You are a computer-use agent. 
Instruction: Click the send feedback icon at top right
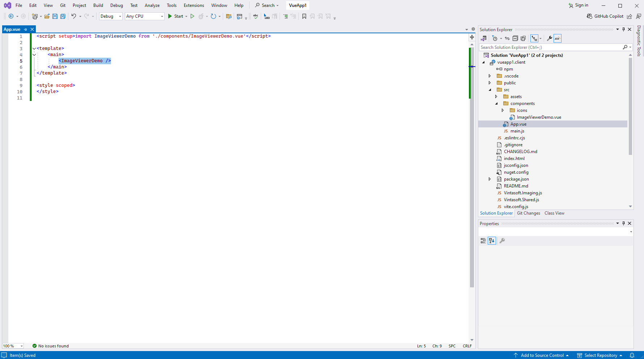pyautogui.click(x=639, y=16)
